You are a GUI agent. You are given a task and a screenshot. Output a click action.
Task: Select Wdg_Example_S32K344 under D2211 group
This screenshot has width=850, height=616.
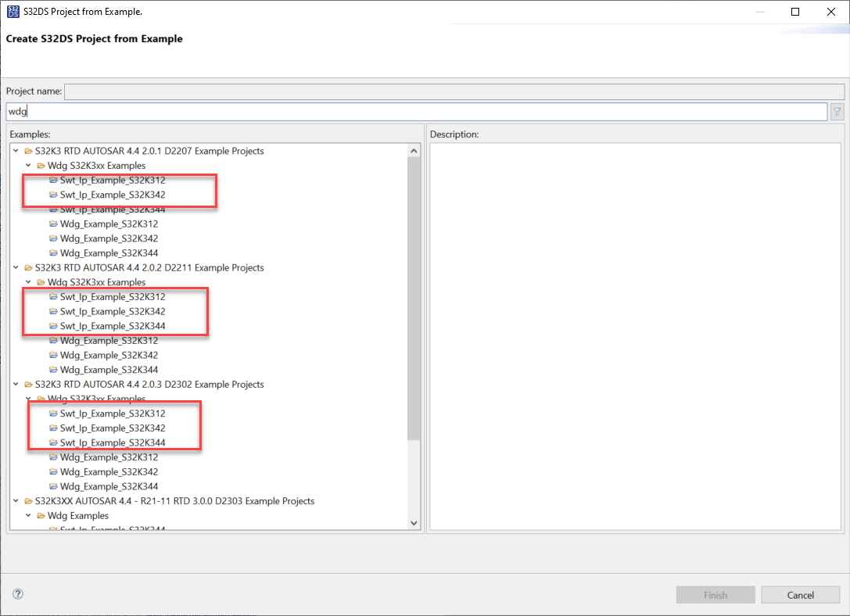coord(109,370)
